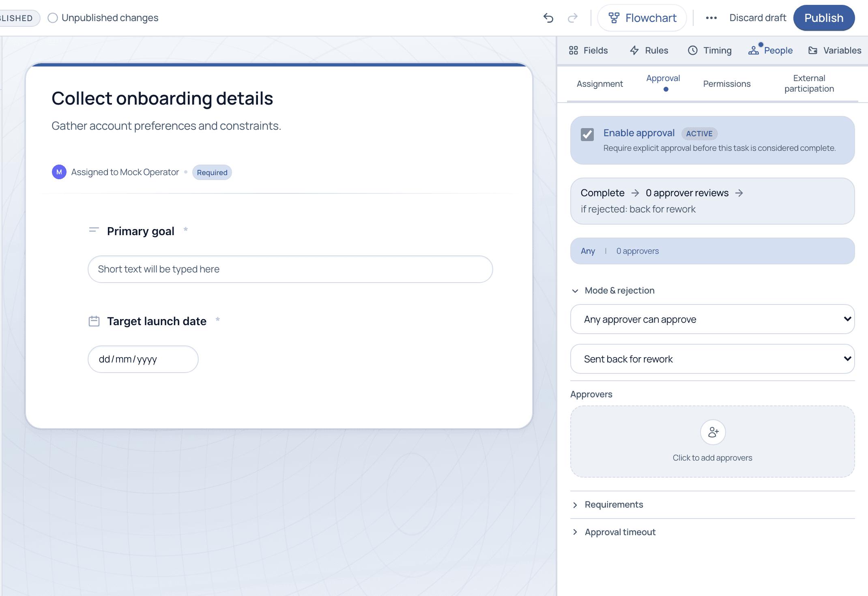Switch to the Rules tab
Image resolution: width=868 pixels, height=596 pixels.
point(649,50)
